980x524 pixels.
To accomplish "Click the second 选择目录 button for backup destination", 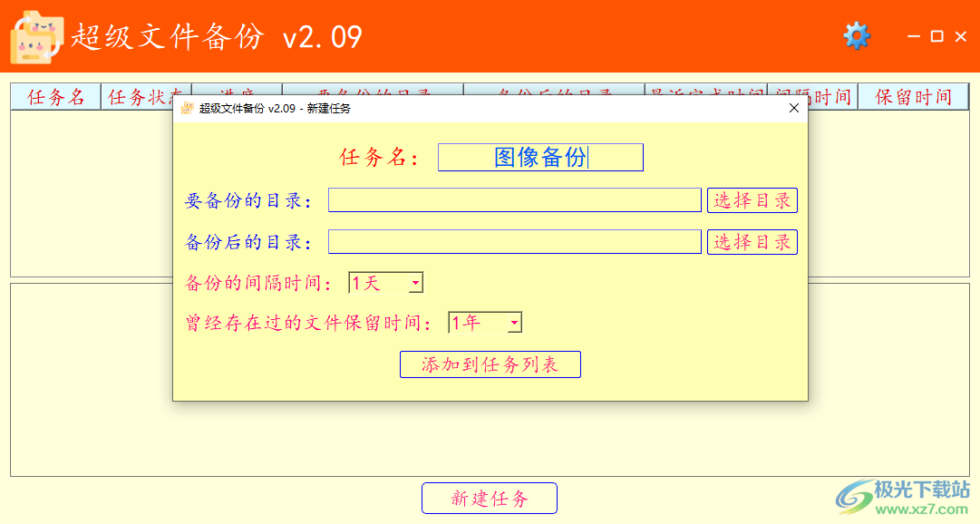I will [x=752, y=241].
